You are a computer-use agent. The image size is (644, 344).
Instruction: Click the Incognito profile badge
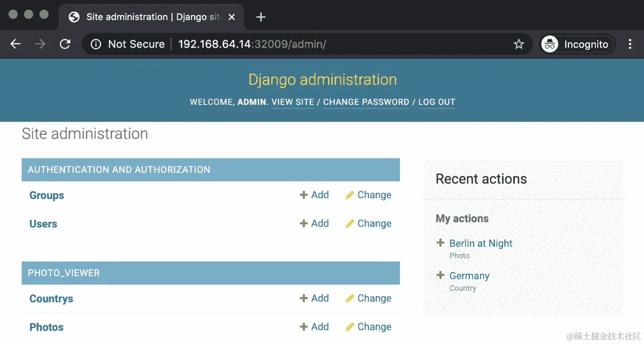click(578, 44)
